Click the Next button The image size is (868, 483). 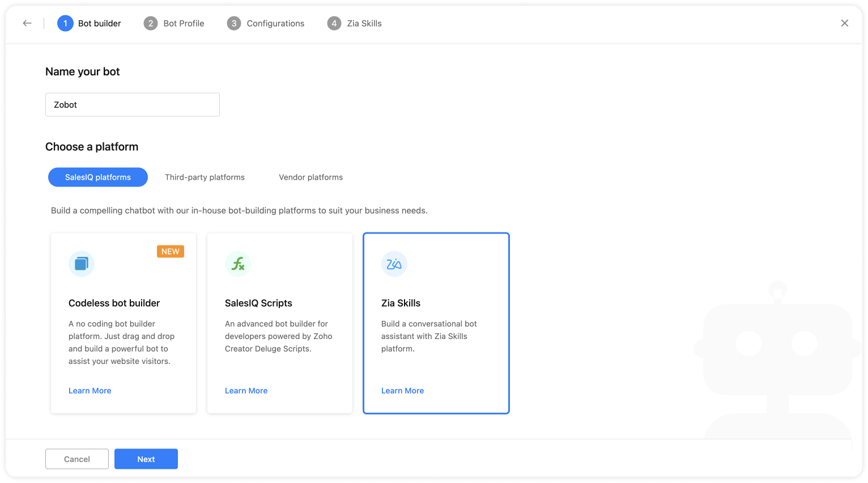pyautogui.click(x=146, y=459)
